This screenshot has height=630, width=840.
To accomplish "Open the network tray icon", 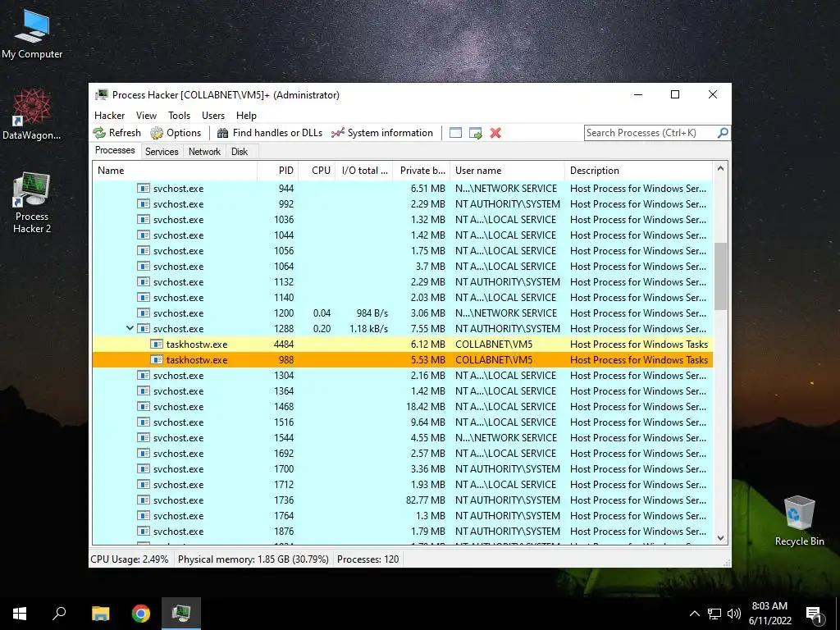I will (714, 614).
